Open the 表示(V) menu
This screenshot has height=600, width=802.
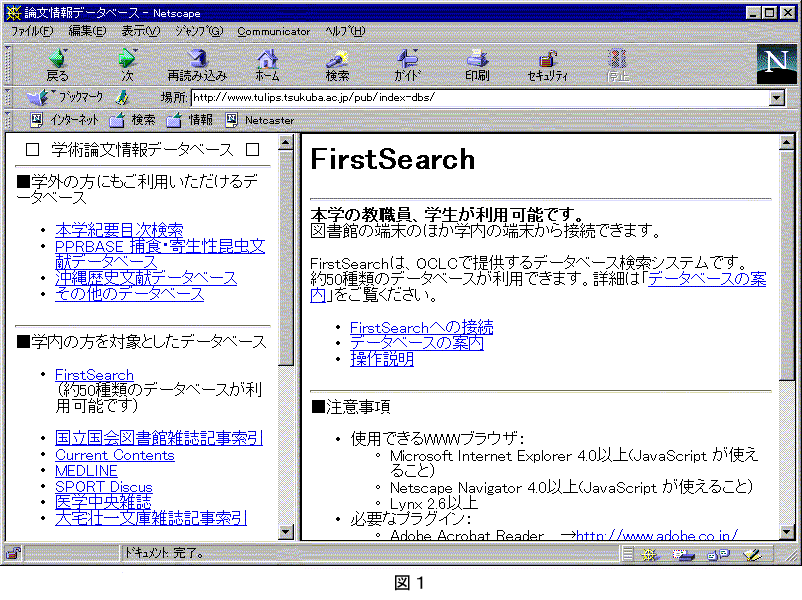(141, 31)
